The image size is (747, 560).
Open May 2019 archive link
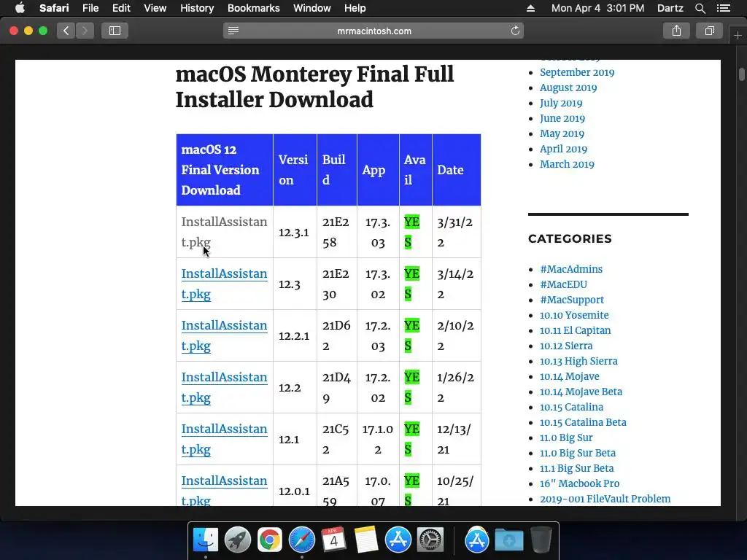(562, 133)
